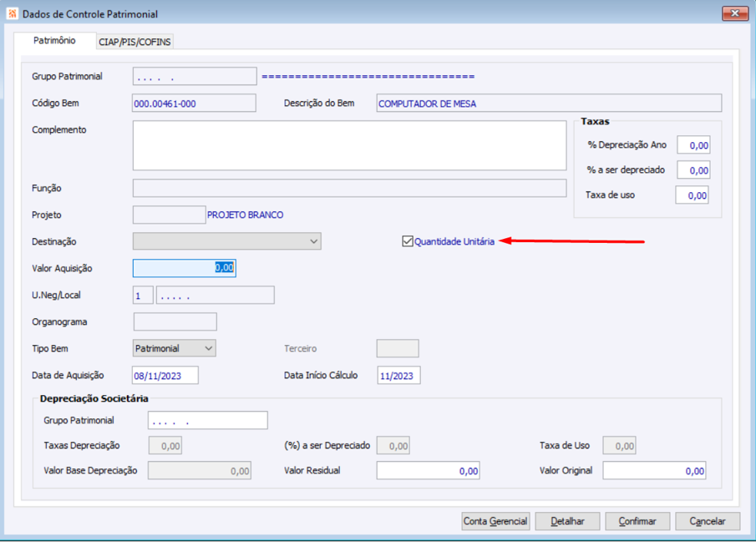Click the Descrição do Bem field
Screen dimensions: 756x542
click(549, 104)
